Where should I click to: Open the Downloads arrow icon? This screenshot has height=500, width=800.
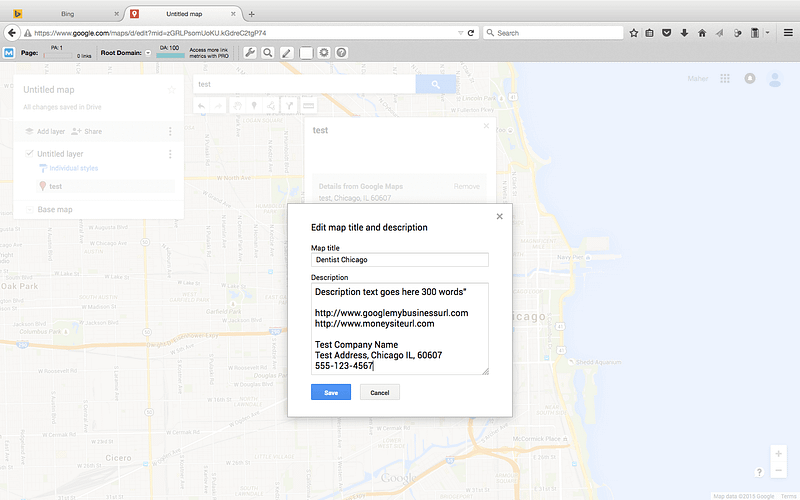[x=684, y=33]
